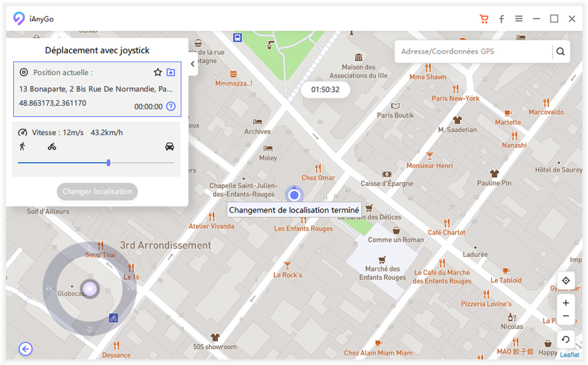Click Monsieur Henri bar icon
This screenshot has height=365, width=588.
[x=430, y=156]
